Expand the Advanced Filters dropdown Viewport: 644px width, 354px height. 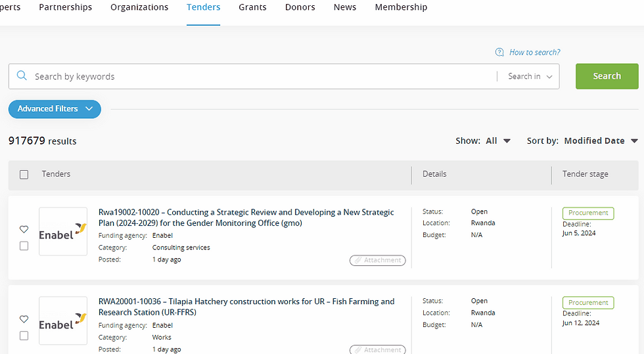[x=55, y=109]
